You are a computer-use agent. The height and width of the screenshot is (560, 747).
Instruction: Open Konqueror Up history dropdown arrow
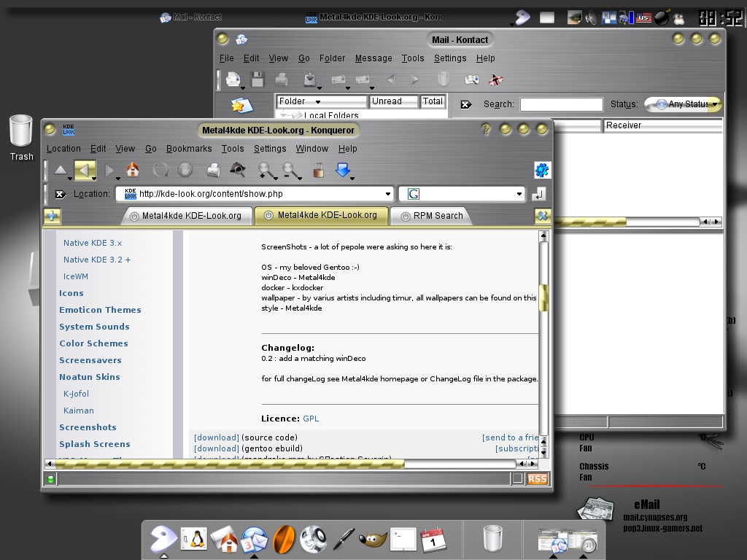coord(70,178)
